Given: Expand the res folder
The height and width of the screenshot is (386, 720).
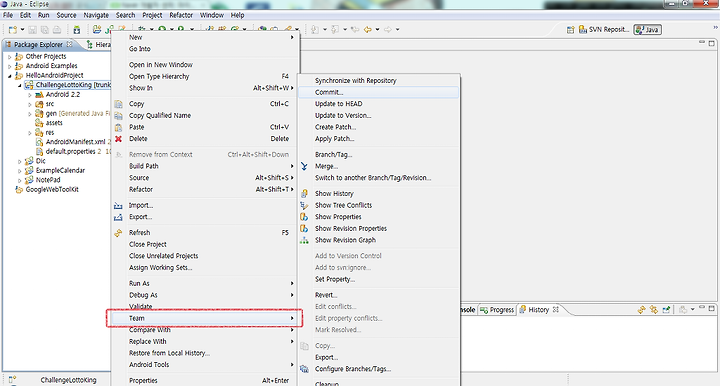Looking at the screenshot, I should (x=30, y=133).
